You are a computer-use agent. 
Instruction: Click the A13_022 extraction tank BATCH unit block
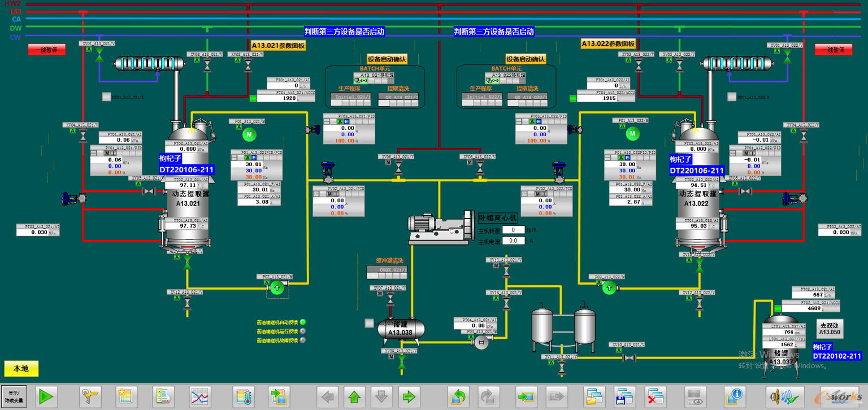pyautogui.click(x=505, y=78)
